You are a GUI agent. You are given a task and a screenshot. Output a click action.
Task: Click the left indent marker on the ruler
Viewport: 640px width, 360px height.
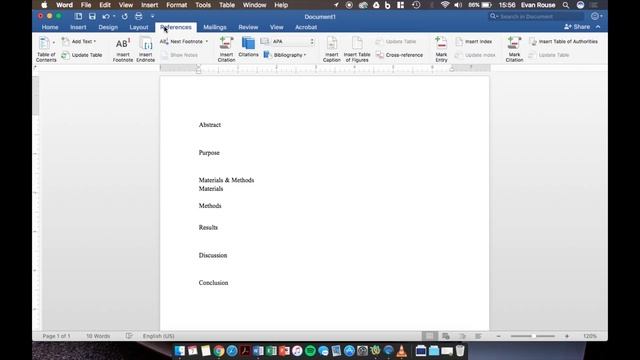click(x=198, y=71)
